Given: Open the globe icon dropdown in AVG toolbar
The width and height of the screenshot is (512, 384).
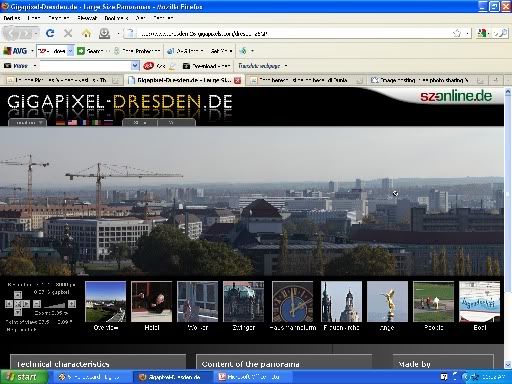Looking at the screenshot, I should pyautogui.click(x=252, y=51).
